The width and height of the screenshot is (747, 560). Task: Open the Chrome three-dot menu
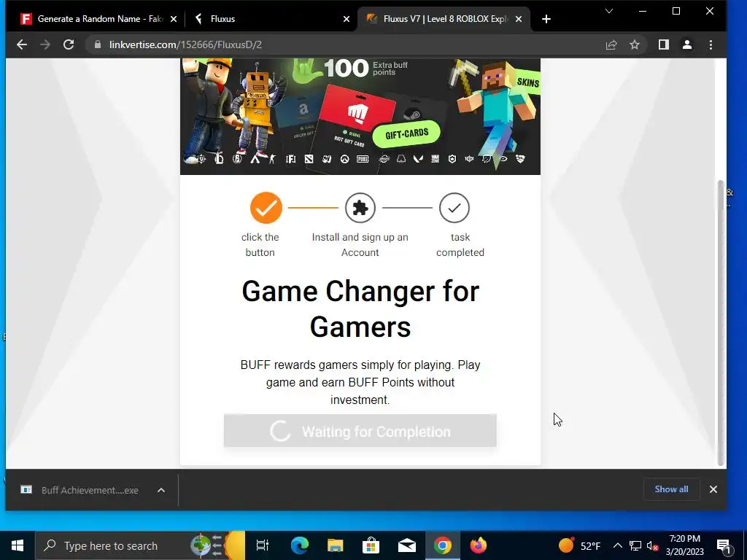click(711, 44)
